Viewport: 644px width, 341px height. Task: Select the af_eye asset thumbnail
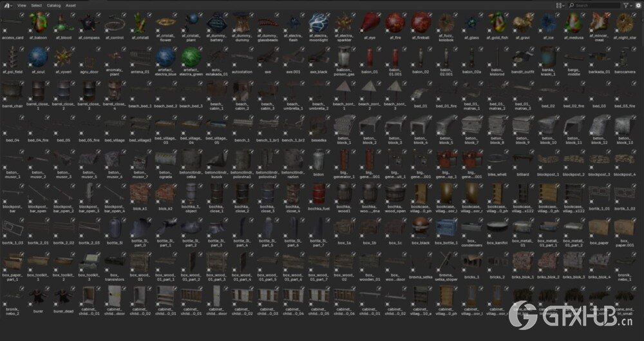tap(370, 22)
